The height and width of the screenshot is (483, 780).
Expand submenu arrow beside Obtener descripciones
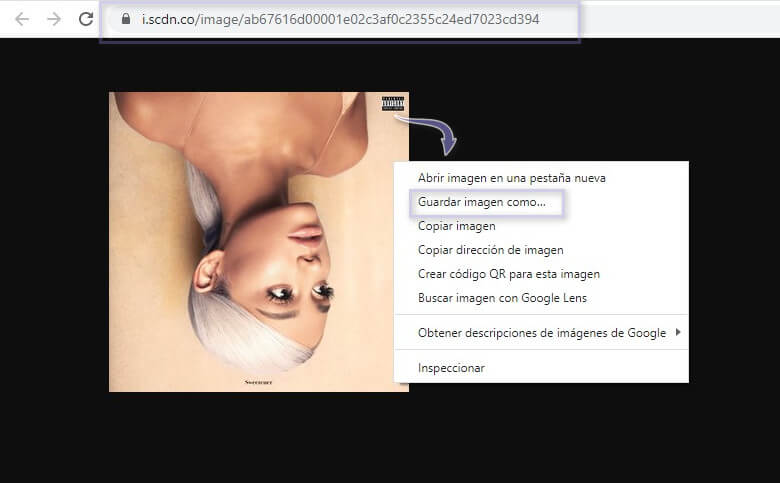point(678,332)
